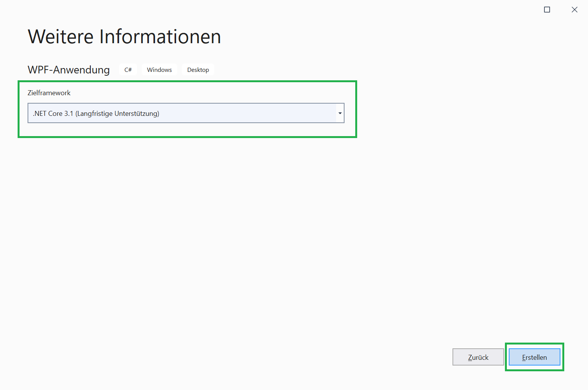Click the small black triangle in framework selector
The image size is (588, 390).
340,113
